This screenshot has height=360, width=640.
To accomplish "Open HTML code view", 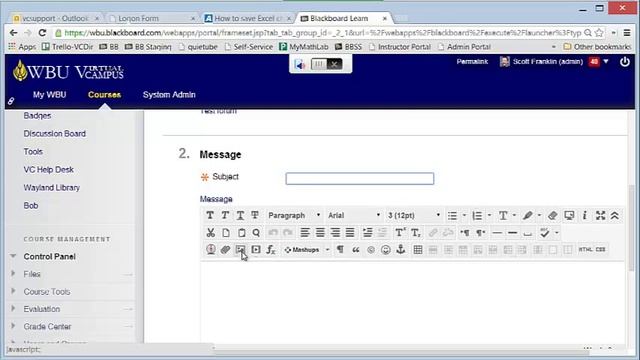I will pos(585,249).
